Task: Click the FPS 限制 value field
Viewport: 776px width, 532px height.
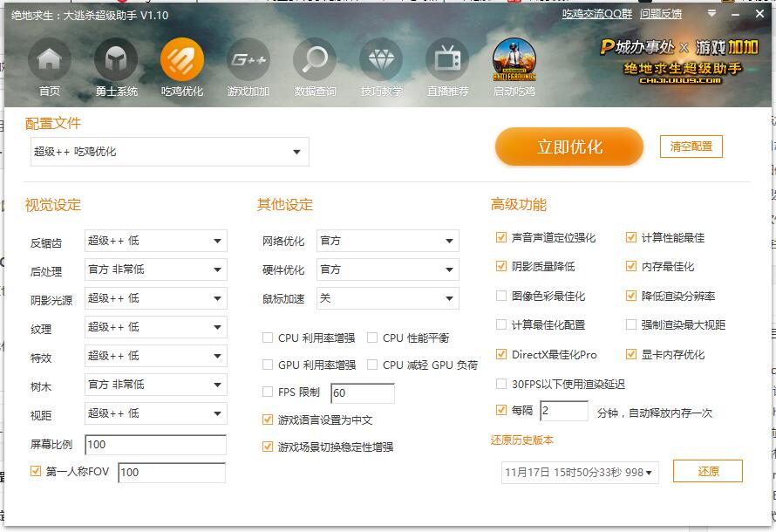Action: click(362, 393)
